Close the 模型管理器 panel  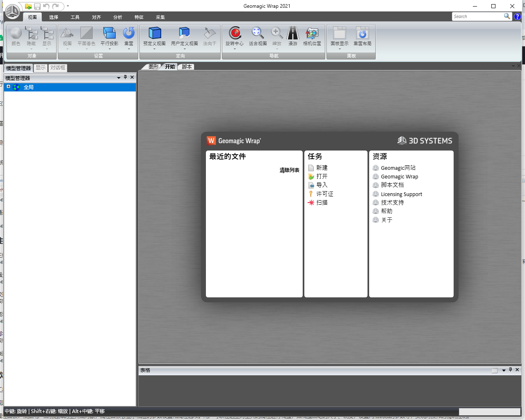[132, 77]
